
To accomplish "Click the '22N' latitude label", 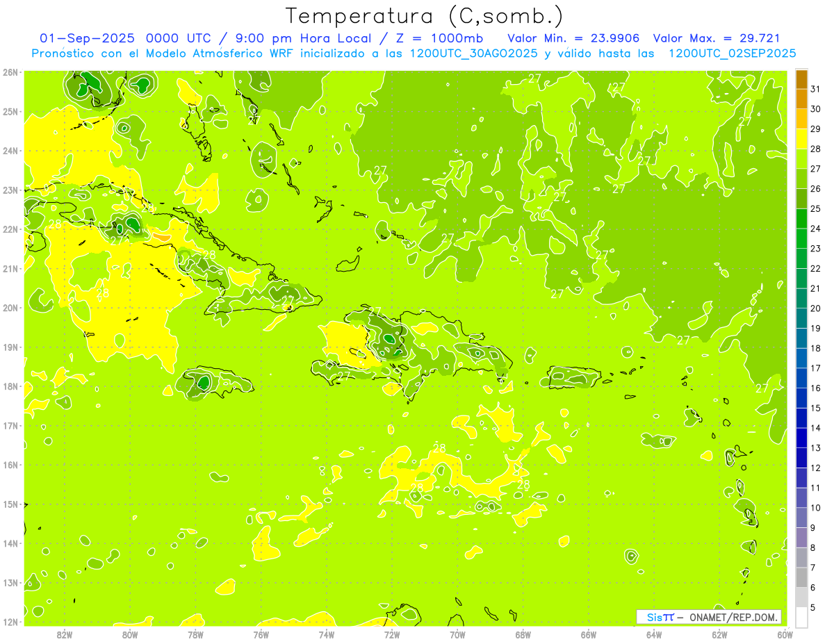I will 10,229.
